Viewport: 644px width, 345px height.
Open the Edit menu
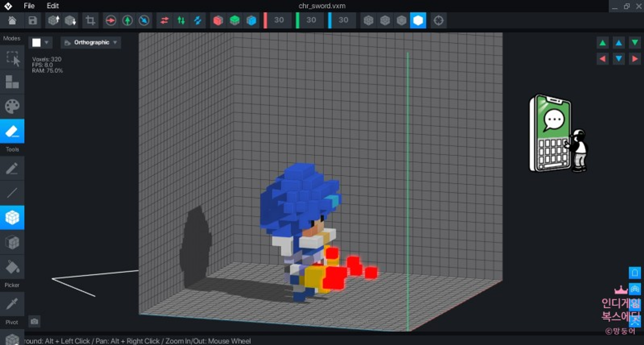[53, 6]
